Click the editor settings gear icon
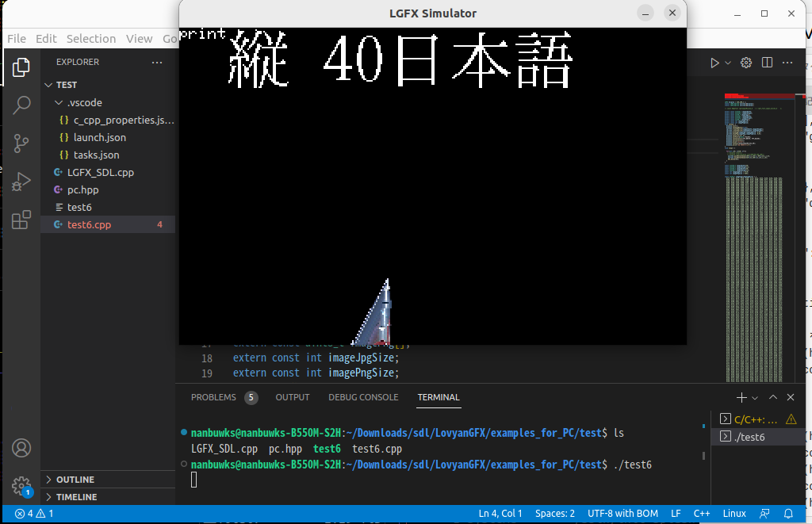 tap(745, 63)
